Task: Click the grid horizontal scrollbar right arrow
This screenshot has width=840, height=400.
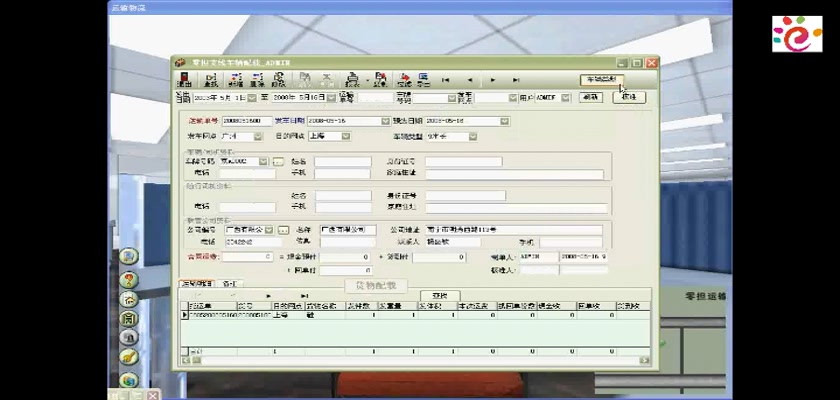Action: click(x=644, y=361)
